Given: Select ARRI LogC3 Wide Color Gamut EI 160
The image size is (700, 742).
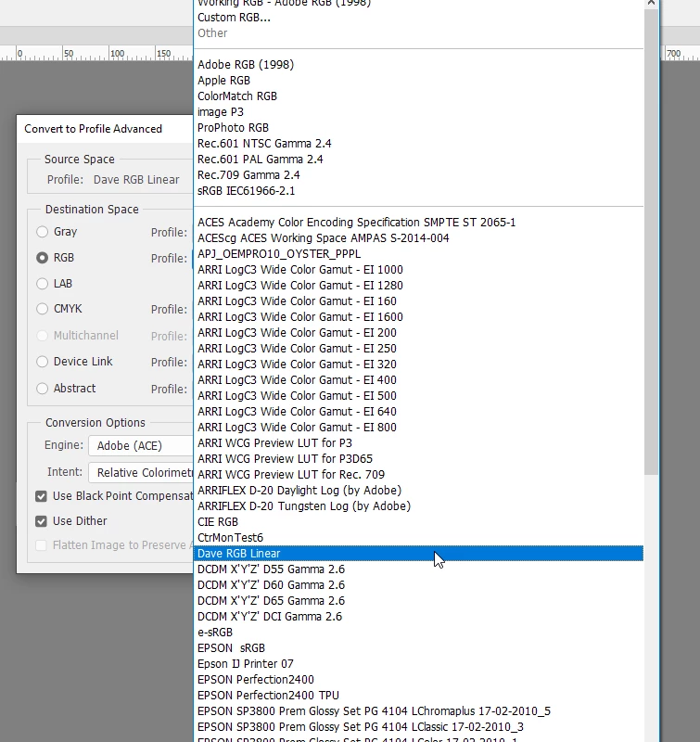Looking at the screenshot, I should coord(418,301).
